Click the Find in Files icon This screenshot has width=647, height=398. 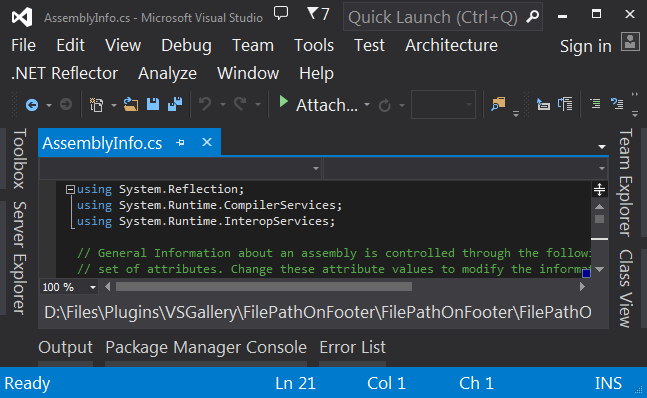point(498,104)
